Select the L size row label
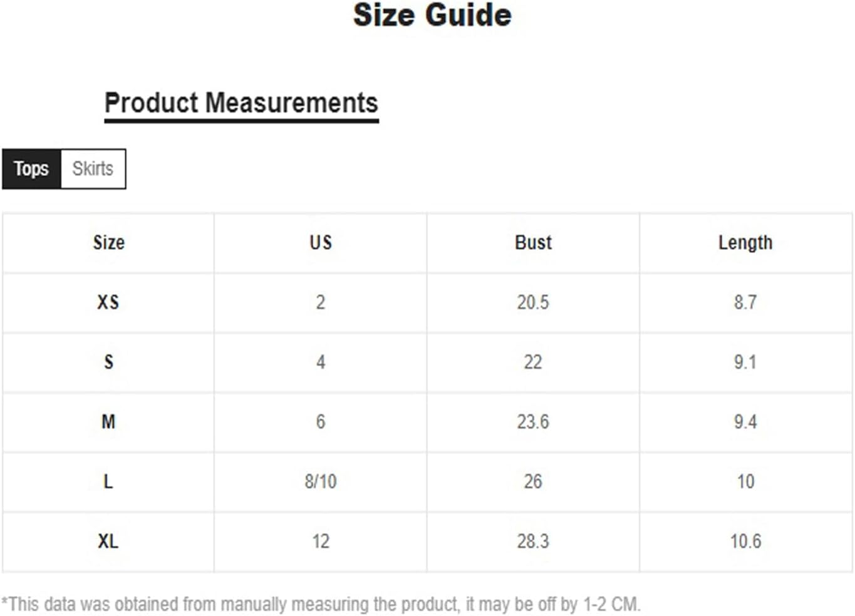 tap(108, 481)
